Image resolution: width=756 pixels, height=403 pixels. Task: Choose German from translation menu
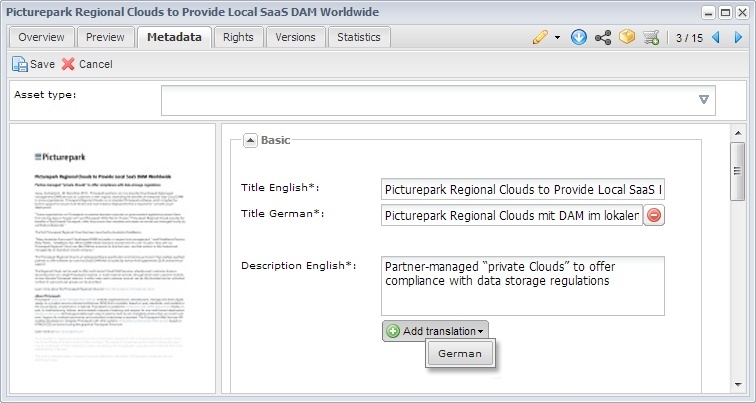460,353
